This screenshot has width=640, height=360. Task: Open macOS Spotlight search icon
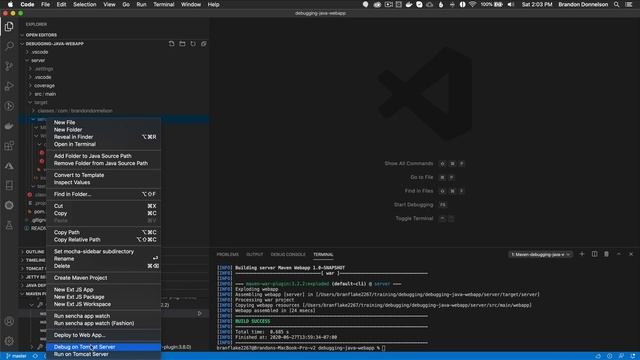pyautogui.click(x=616, y=4)
